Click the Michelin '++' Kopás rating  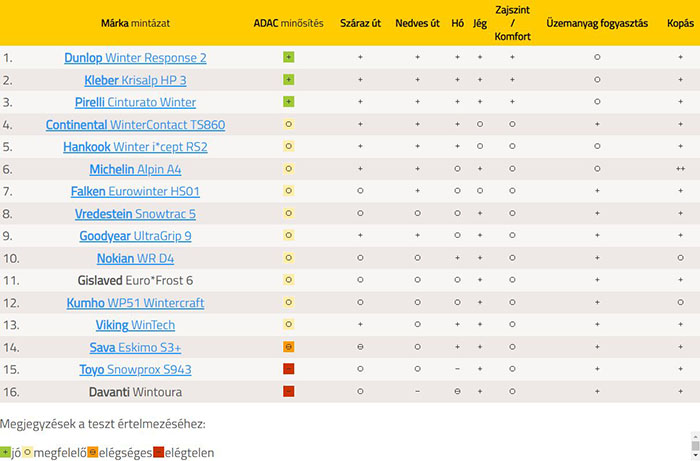(680, 169)
